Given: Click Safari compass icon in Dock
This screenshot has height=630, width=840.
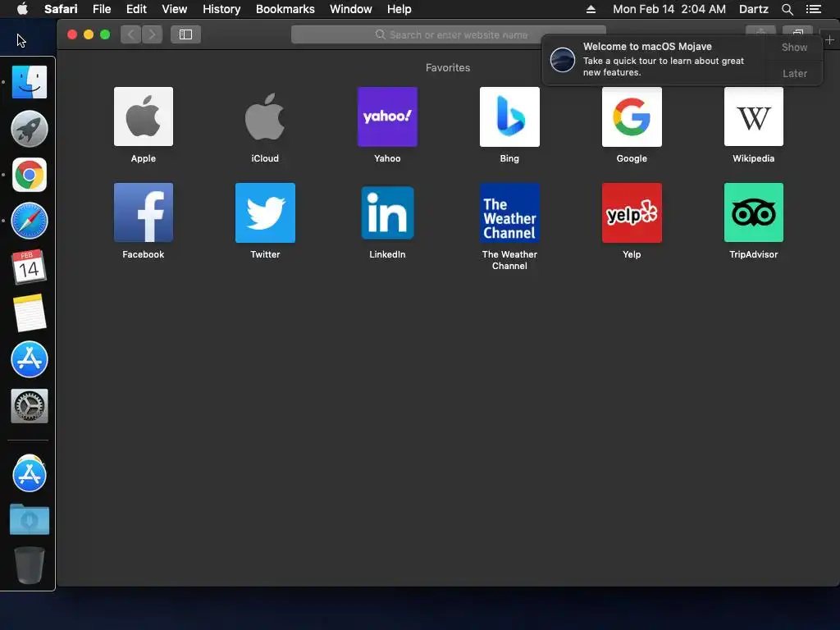Looking at the screenshot, I should (30, 221).
